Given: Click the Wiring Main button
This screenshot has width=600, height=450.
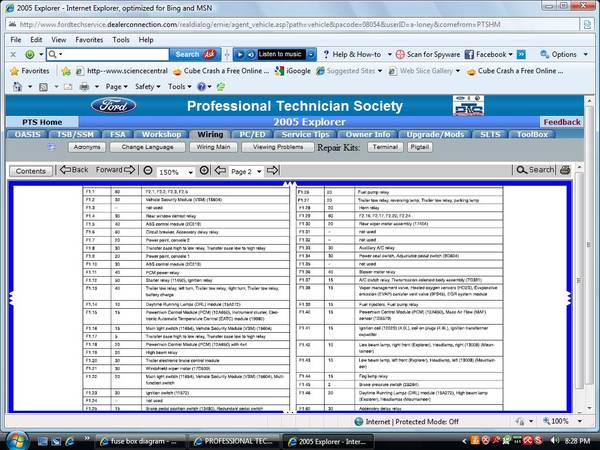Looking at the screenshot, I should 213,147.
